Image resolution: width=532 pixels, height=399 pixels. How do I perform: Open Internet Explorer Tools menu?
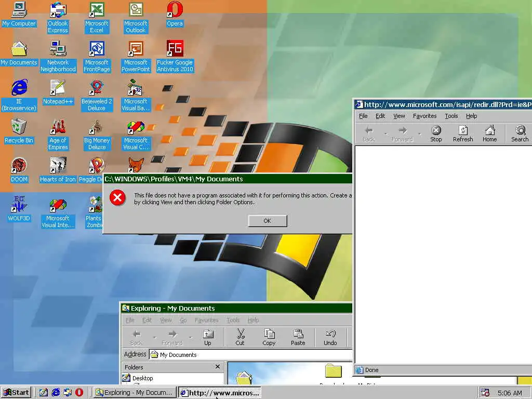pos(451,116)
